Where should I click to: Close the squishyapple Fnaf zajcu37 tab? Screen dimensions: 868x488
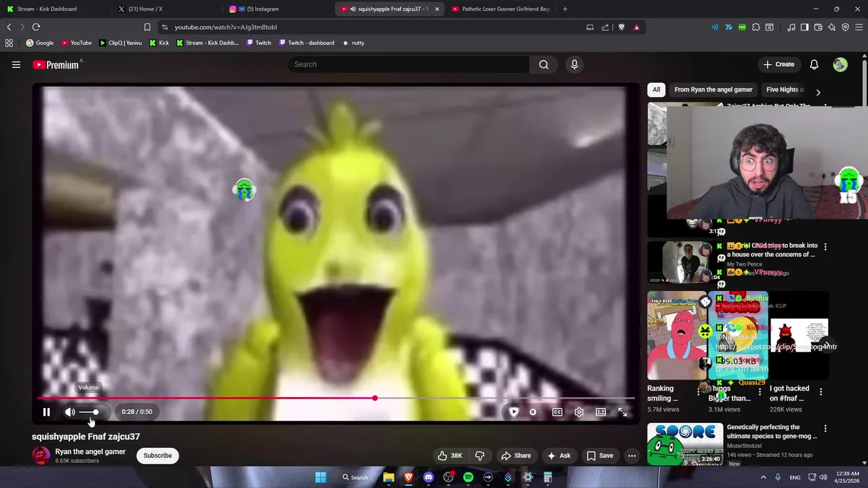pyautogui.click(x=437, y=9)
